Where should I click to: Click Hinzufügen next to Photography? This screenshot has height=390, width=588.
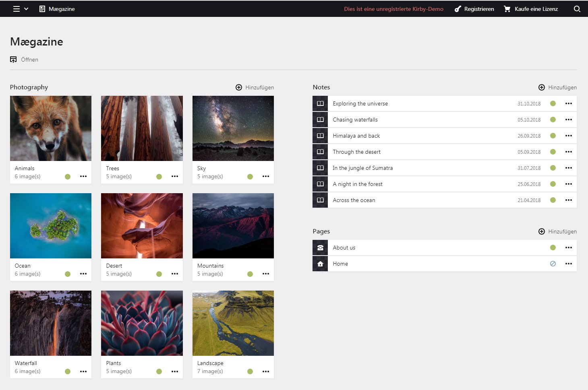[x=255, y=87]
